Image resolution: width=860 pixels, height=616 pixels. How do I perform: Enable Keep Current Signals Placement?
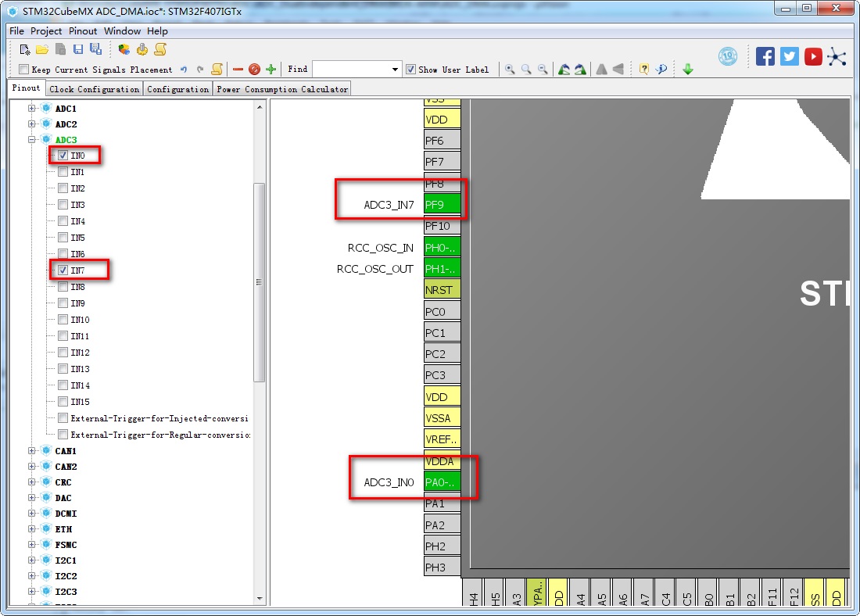pos(23,69)
